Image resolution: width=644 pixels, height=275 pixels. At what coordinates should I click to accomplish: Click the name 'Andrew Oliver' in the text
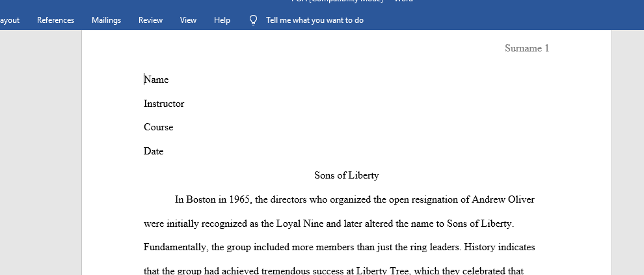(x=503, y=199)
